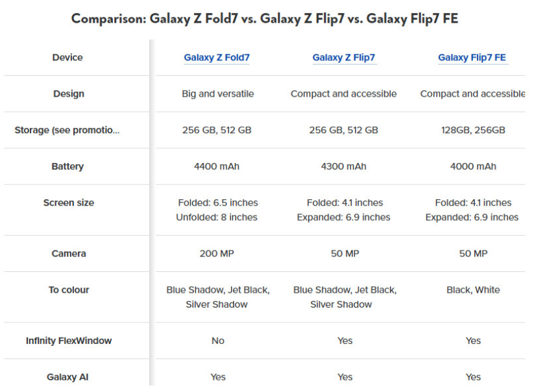547x392 pixels.
Task: Select the Design row header
Action: (69, 94)
